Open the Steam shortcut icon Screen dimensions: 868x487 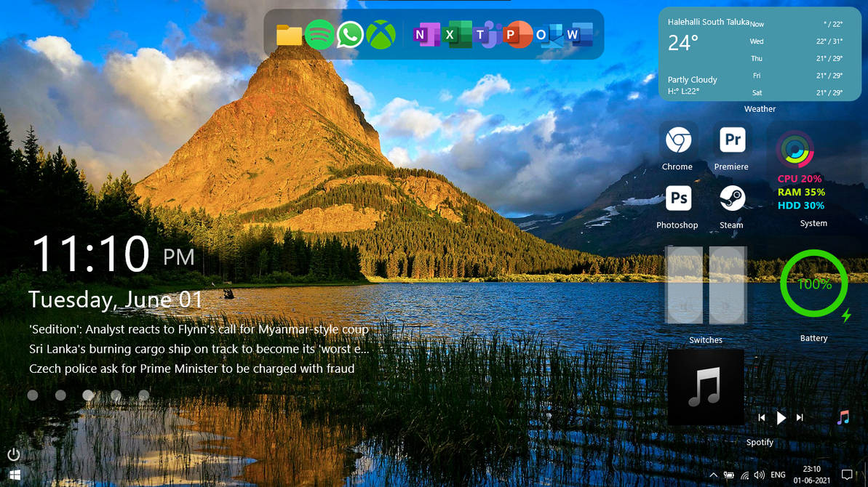coord(732,198)
